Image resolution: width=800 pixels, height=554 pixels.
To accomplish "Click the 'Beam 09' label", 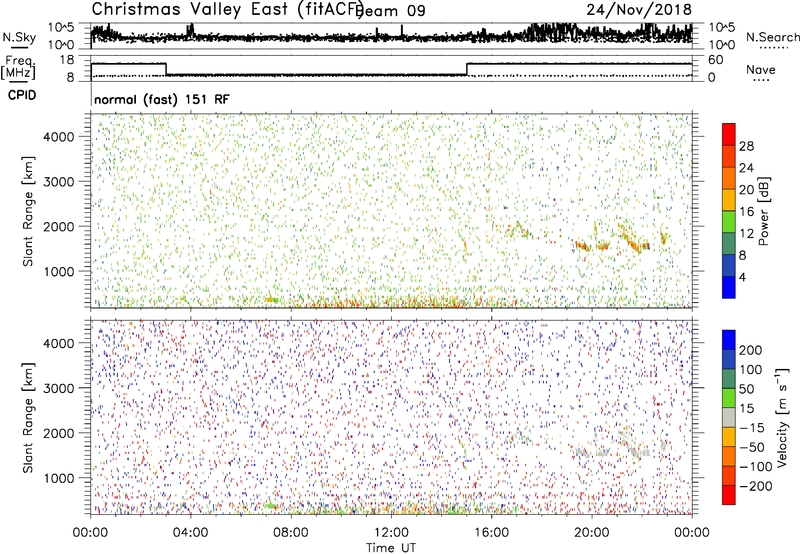I will click(x=390, y=11).
